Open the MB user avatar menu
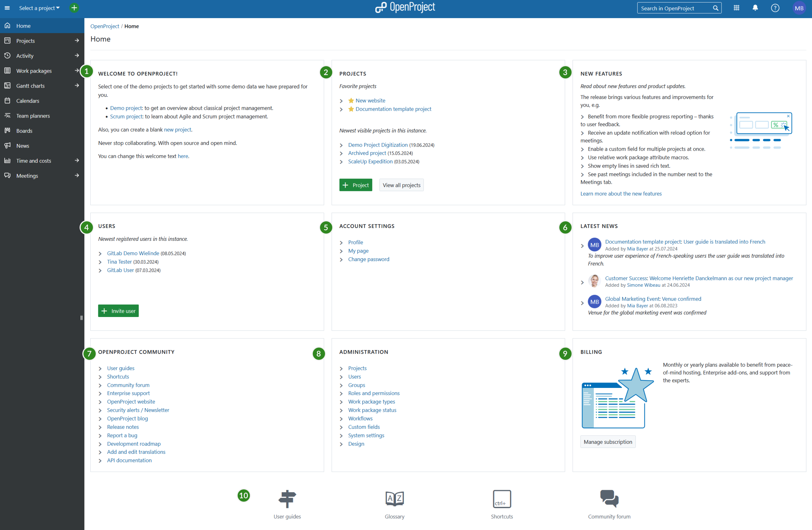 tap(799, 8)
